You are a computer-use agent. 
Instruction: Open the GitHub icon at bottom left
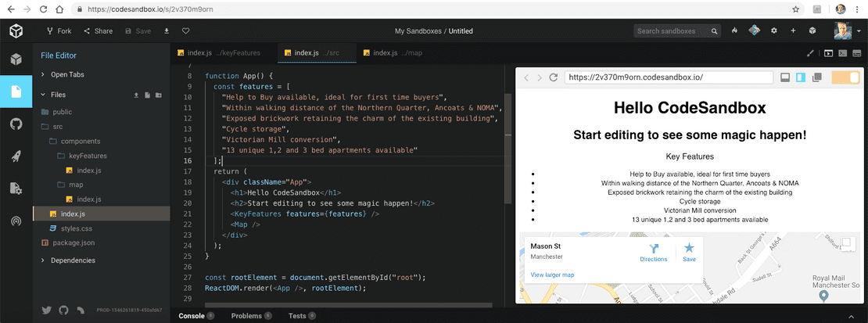[x=63, y=310]
